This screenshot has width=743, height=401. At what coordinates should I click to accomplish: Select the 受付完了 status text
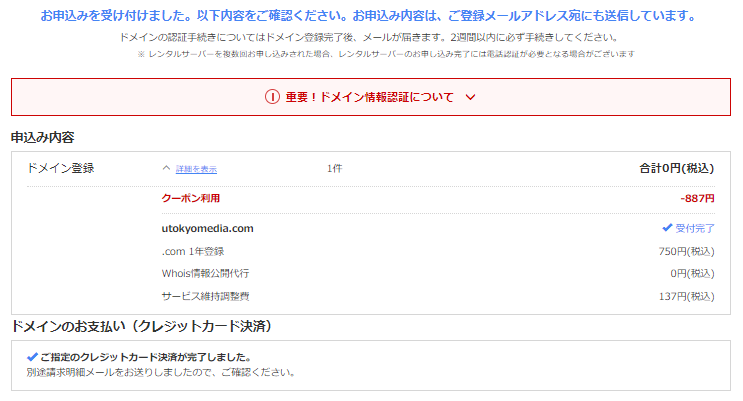[695, 228]
